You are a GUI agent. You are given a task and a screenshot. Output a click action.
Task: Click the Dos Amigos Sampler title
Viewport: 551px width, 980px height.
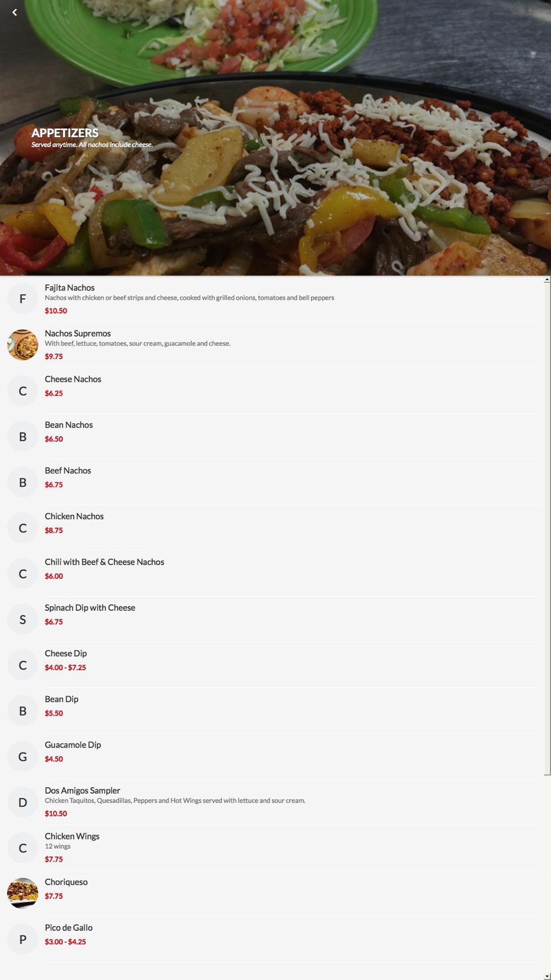pyautogui.click(x=82, y=790)
